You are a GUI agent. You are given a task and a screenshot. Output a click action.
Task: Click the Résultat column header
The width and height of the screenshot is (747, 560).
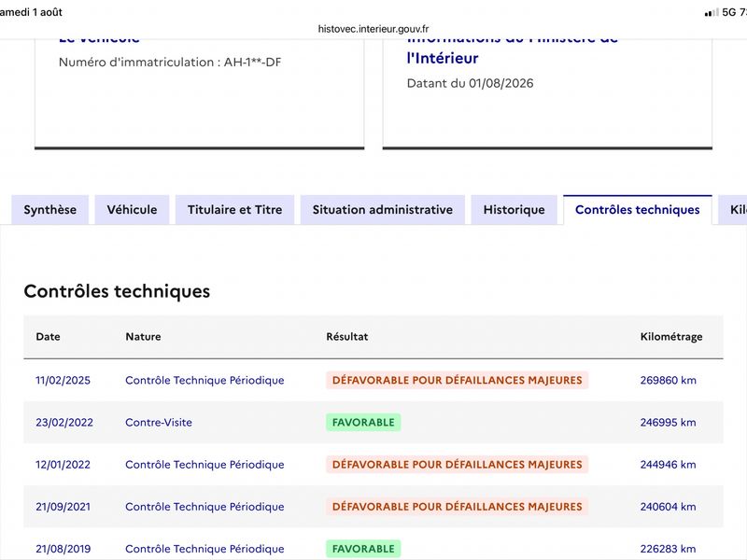click(x=347, y=337)
